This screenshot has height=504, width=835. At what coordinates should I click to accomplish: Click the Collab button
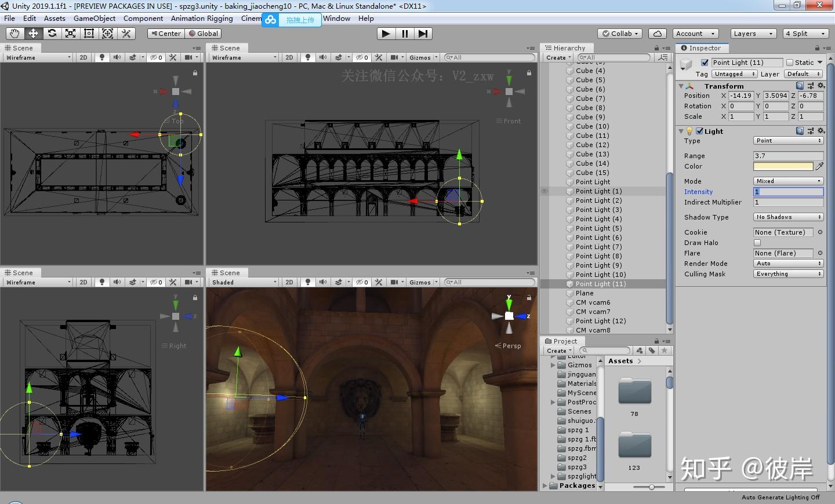click(x=620, y=34)
